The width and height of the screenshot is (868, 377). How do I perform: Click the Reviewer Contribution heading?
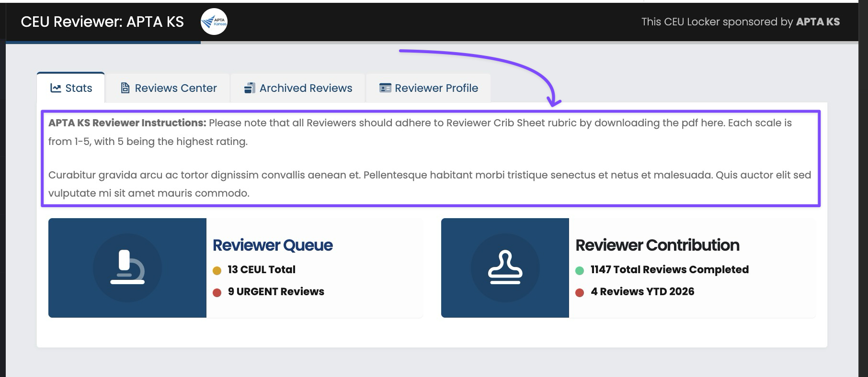pos(657,245)
